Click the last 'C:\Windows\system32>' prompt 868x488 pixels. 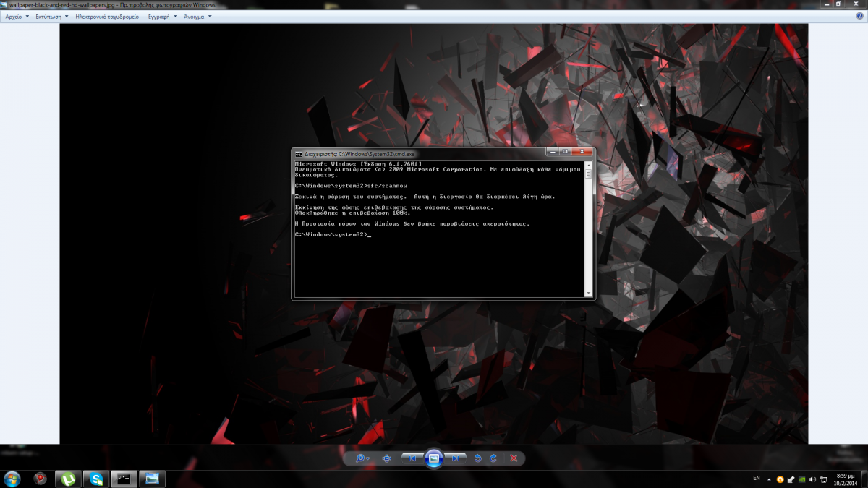pyautogui.click(x=331, y=234)
